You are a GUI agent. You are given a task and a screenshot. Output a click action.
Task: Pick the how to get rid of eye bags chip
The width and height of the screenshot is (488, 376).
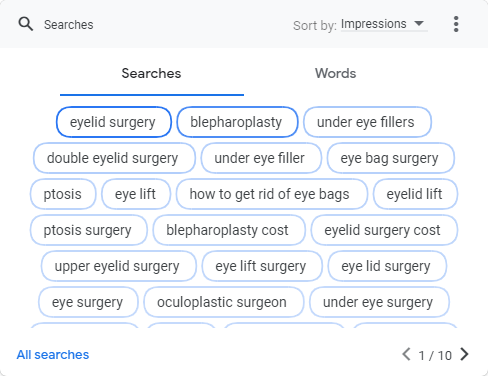(x=271, y=194)
